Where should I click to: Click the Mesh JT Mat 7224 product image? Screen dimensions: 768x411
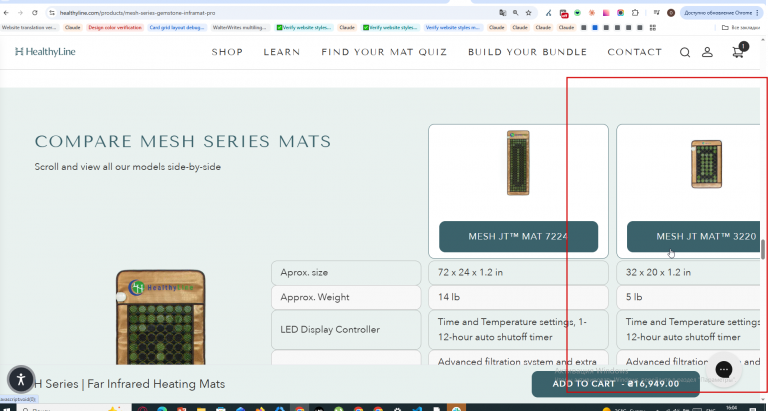(x=518, y=163)
